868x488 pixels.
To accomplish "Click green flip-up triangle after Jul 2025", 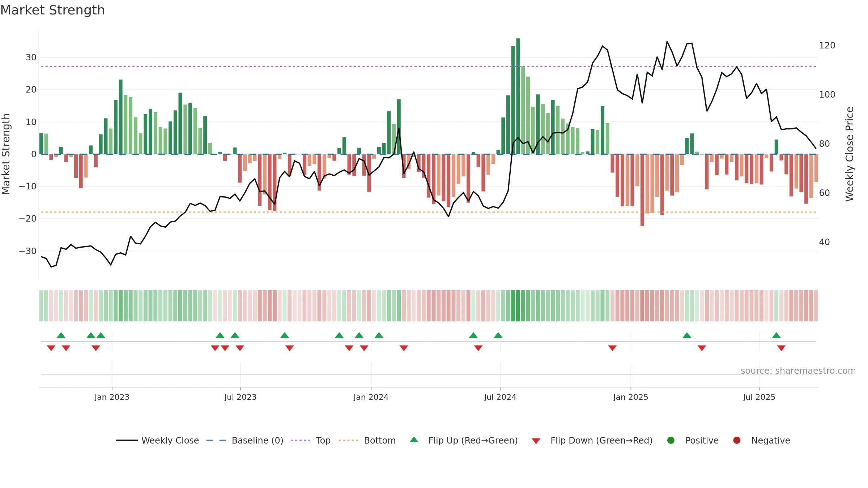I will (776, 335).
